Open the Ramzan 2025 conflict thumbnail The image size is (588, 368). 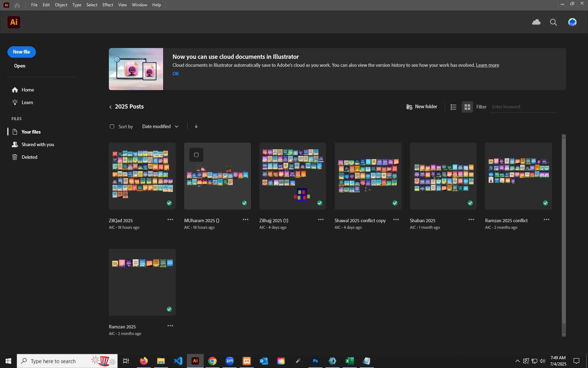point(518,176)
